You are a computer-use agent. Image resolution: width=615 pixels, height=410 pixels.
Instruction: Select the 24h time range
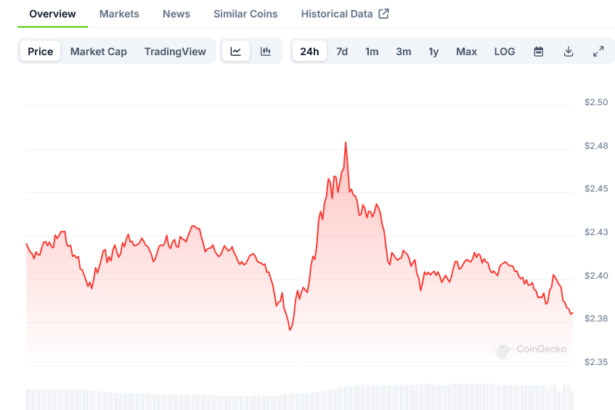point(309,51)
